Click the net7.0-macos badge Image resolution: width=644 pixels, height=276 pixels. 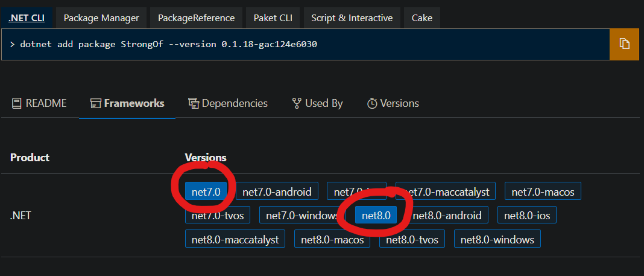(543, 191)
